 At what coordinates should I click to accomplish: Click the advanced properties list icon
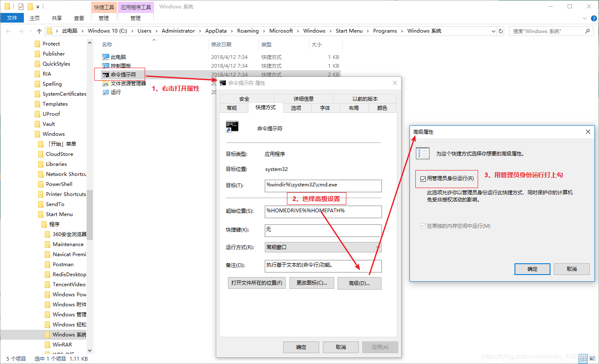click(x=422, y=153)
